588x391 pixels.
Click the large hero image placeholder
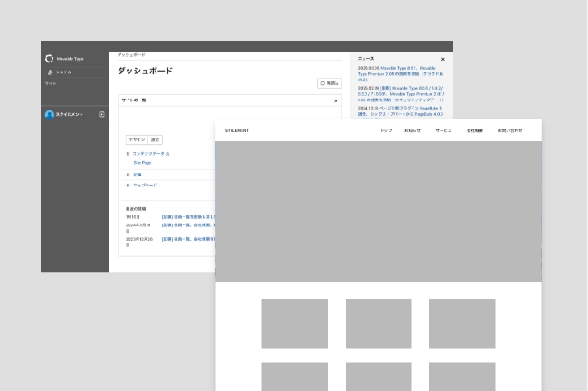coord(378,212)
